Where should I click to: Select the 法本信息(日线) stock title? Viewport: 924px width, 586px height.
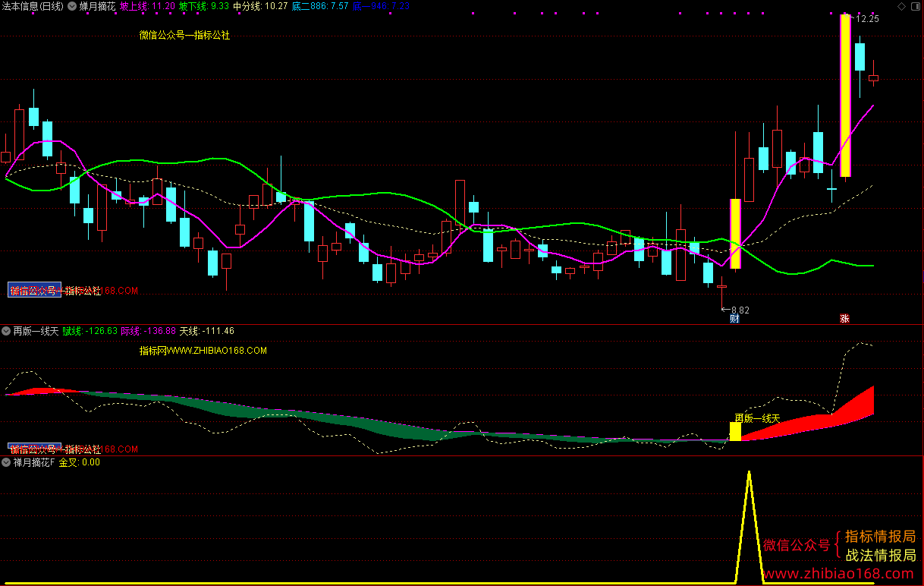[x=33, y=6]
